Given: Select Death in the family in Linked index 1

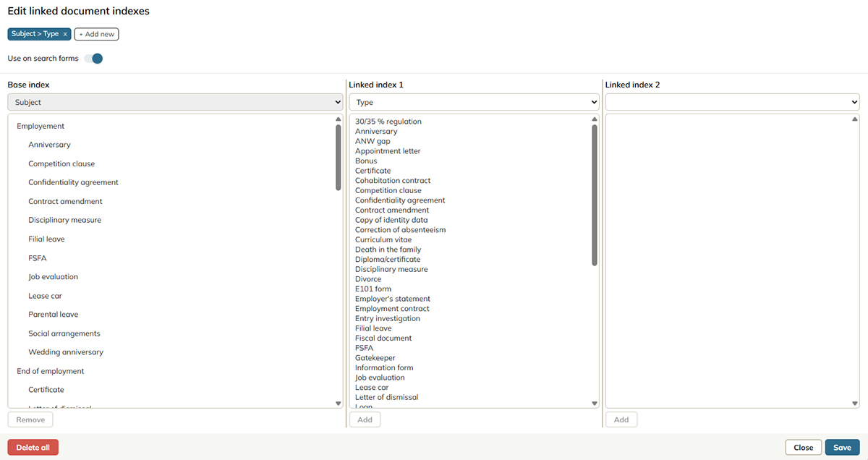Looking at the screenshot, I should [388, 250].
